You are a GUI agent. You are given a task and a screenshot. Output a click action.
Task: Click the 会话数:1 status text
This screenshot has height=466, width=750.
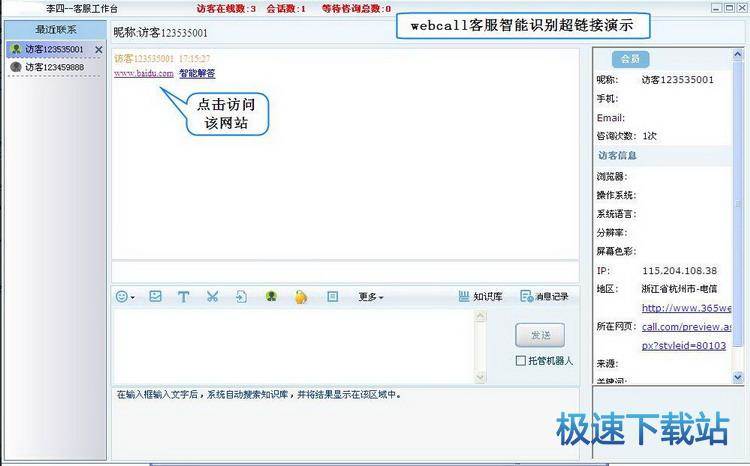(286, 9)
